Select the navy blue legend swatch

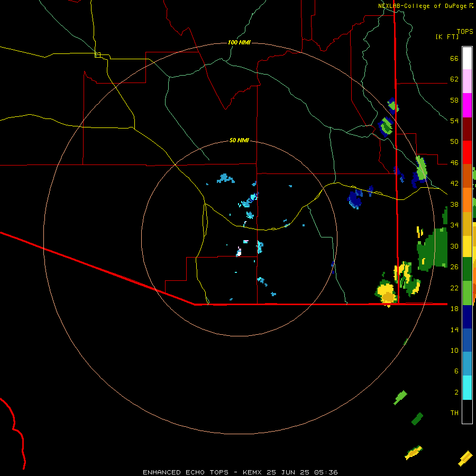click(467, 317)
